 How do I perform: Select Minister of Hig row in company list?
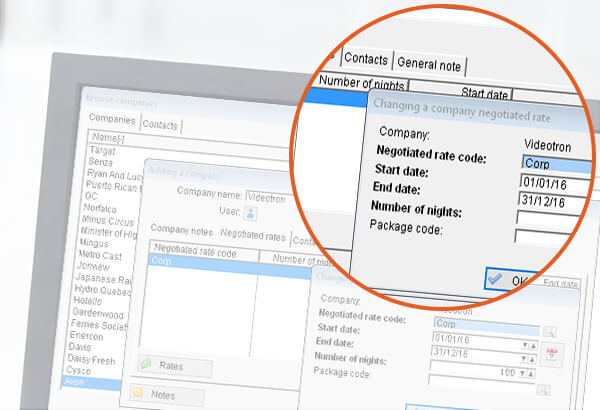point(109,232)
